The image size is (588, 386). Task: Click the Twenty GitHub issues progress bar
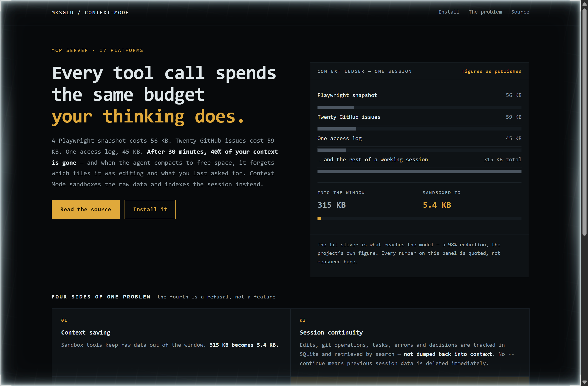point(419,129)
